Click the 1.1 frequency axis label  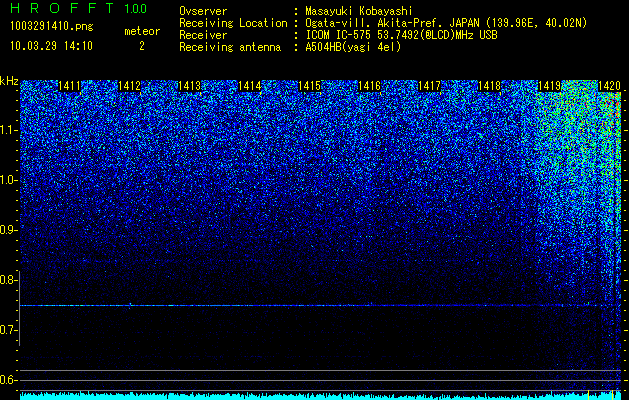pos(8,130)
